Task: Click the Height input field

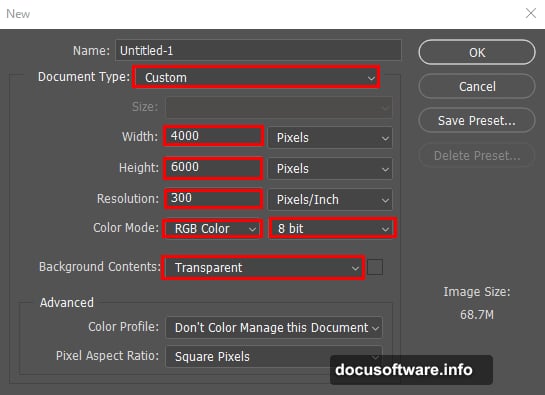Action: [x=213, y=168]
